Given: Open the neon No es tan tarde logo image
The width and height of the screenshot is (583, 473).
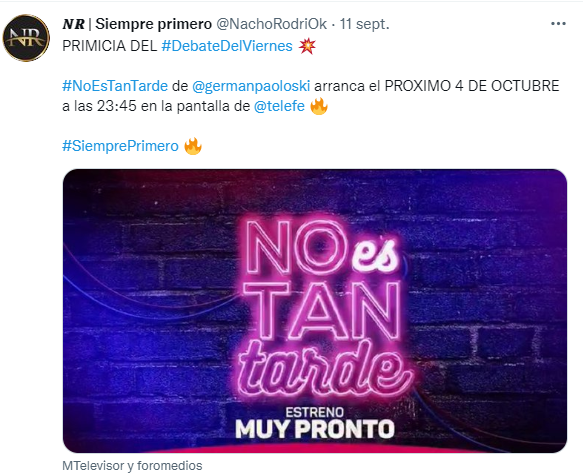Looking at the screenshot, I should (315, 311).
